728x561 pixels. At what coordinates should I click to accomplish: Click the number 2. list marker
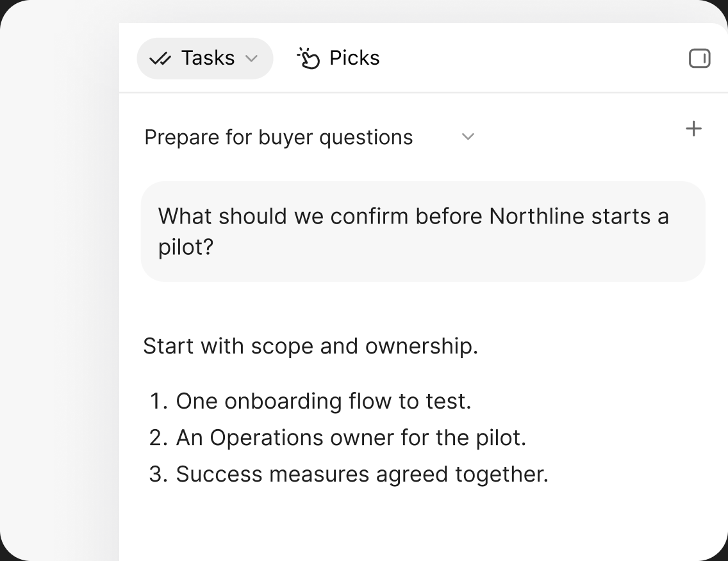(x=158, y=437)
